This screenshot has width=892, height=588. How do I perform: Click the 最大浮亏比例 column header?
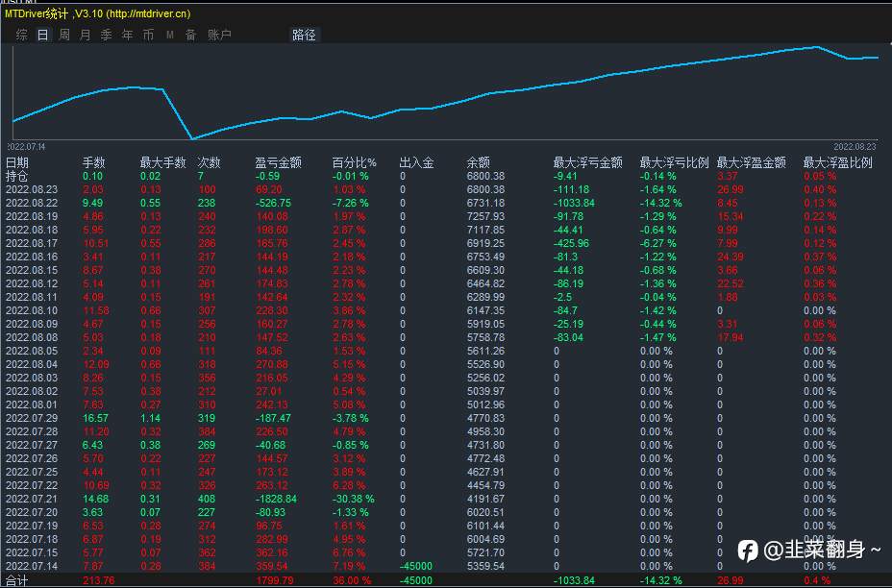(674, 162)
